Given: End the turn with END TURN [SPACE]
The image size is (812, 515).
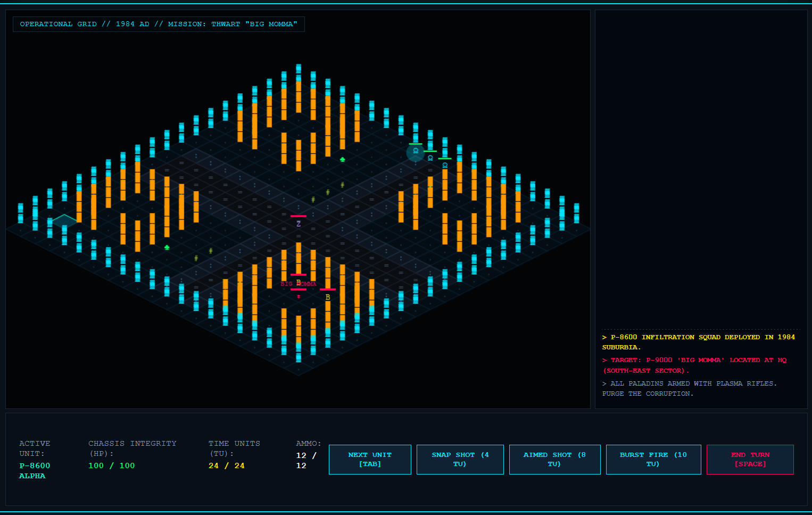Looking at the screenshot, I should pyautogui.click(x=750, y=459).
